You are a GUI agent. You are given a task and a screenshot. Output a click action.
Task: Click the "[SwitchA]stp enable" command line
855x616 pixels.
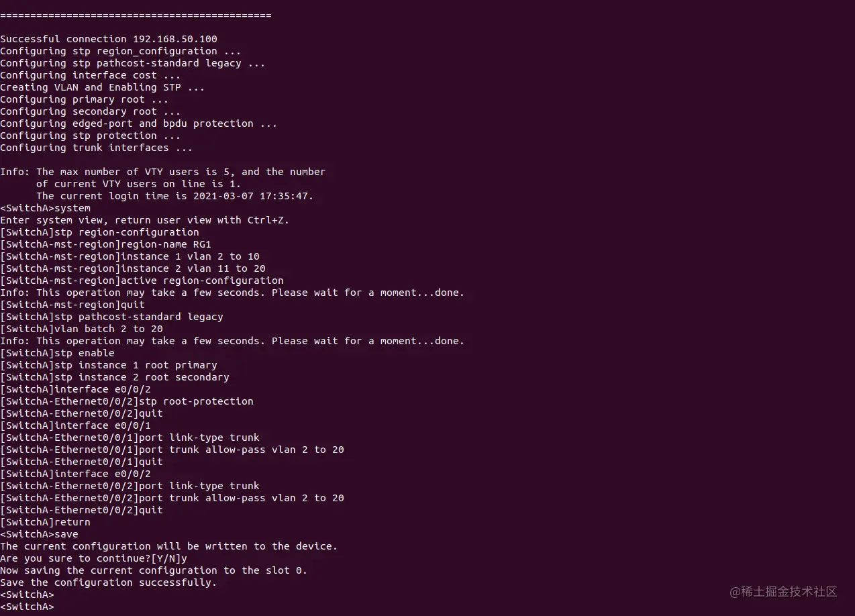tap(57, 353)
